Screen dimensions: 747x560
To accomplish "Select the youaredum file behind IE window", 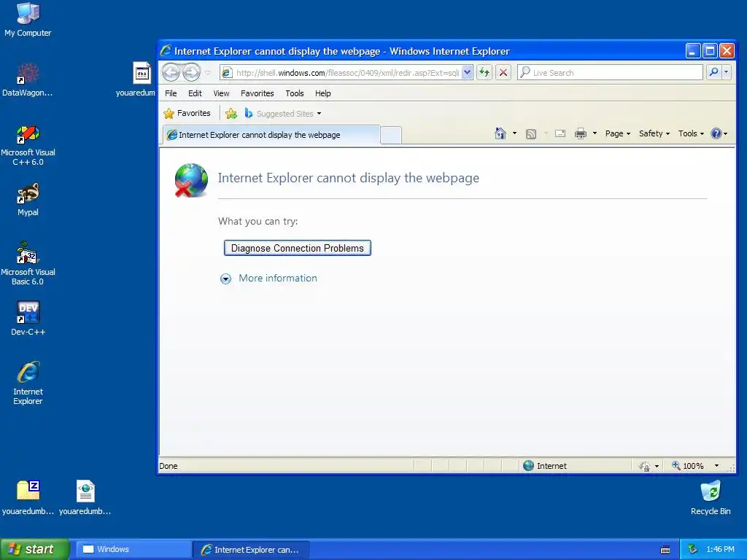I will coord(136,79).
